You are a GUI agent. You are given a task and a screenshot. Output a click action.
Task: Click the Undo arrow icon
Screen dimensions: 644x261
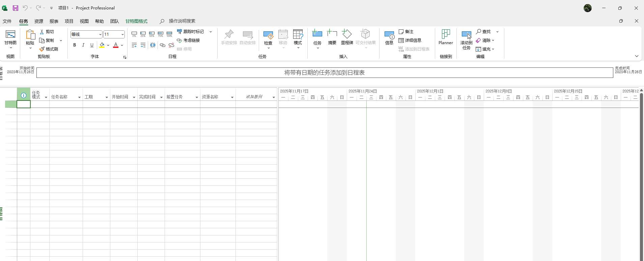pyautogui.click(x=25, y=8)
